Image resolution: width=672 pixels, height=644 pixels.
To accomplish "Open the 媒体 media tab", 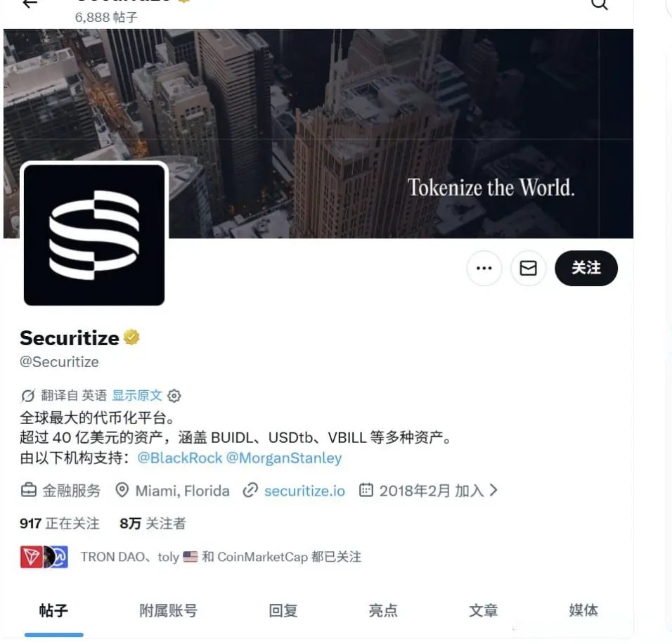I will (583, 610).
